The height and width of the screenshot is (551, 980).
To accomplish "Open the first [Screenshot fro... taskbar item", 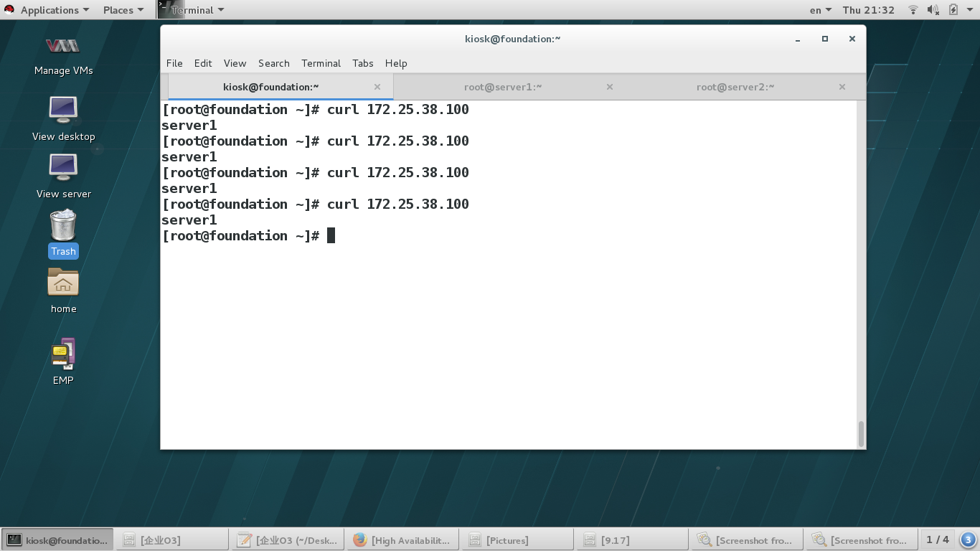I will point(746,540).
